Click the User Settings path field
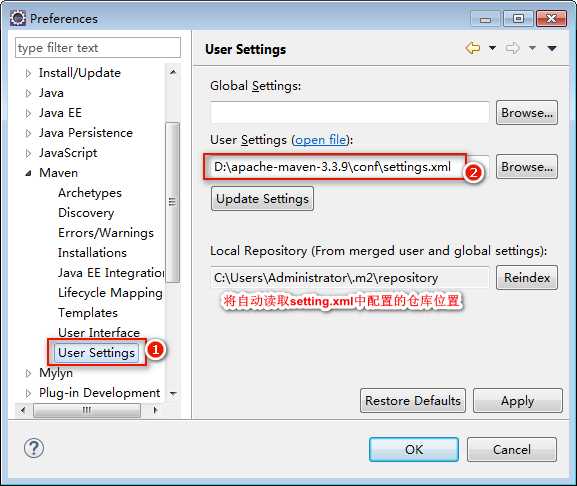The image size is (577, 486). (350, 167)
